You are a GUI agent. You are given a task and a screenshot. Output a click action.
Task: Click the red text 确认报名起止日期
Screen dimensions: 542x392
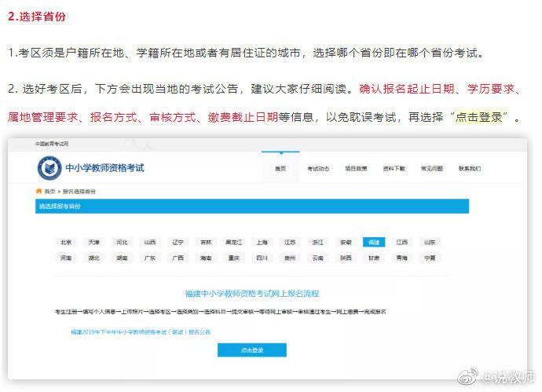[x=407, y=89]
